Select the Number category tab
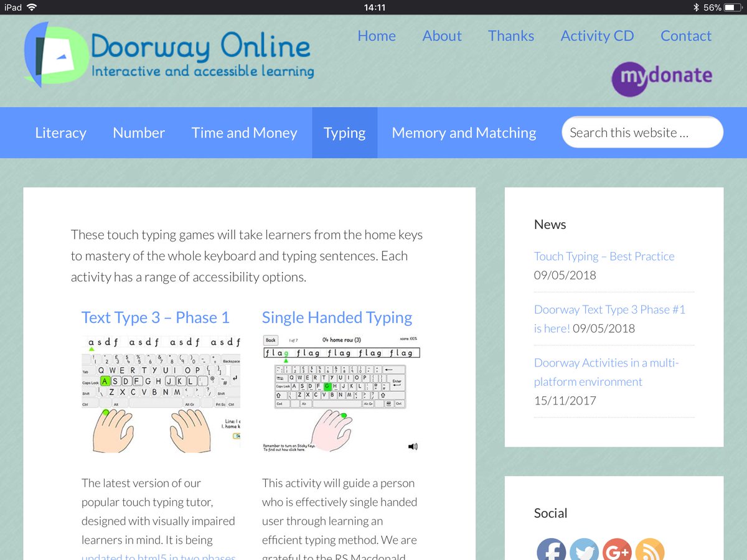This screenshot has height=560, width=747. 139,133
